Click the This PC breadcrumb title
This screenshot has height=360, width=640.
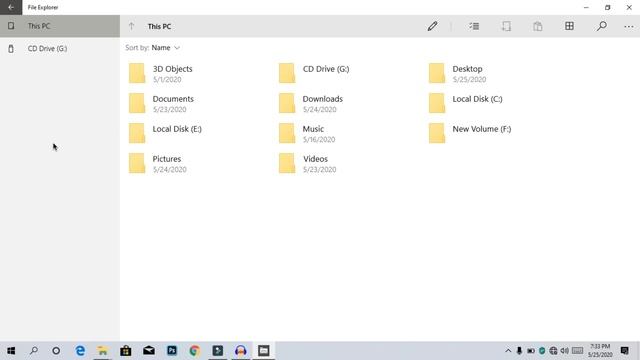(x=159, y=26)
